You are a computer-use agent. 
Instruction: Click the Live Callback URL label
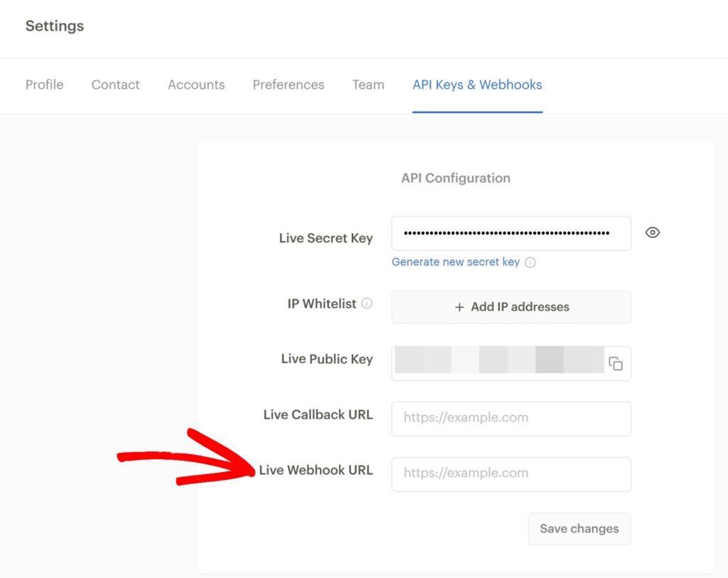pos(318,414)
